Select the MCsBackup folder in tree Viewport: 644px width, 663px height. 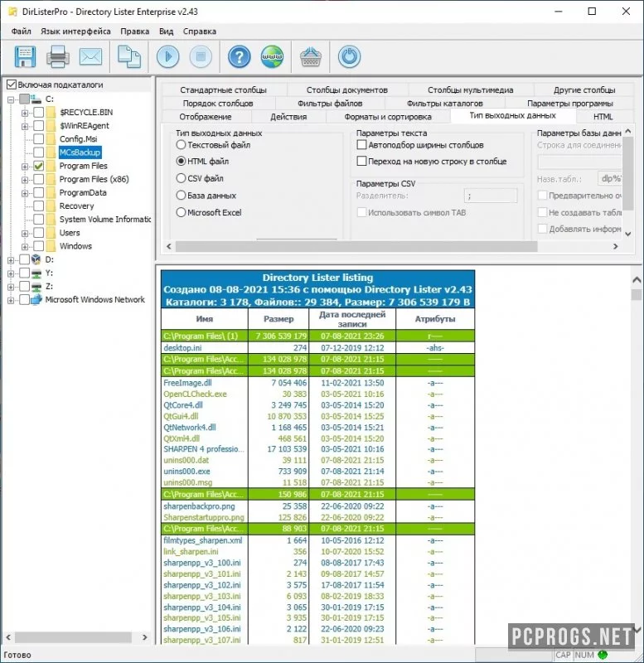(x=80, y=152)
